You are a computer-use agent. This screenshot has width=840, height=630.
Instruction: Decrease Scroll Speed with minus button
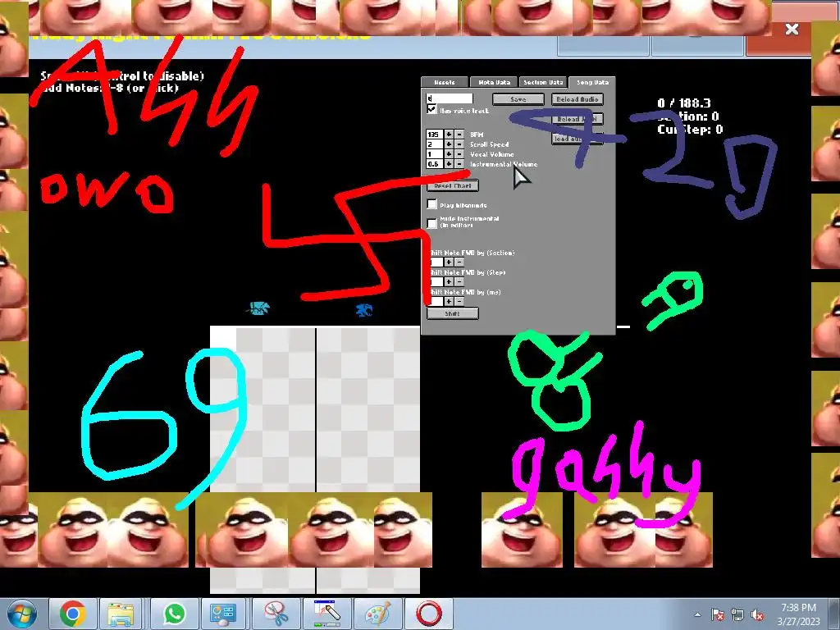[459, 144]
